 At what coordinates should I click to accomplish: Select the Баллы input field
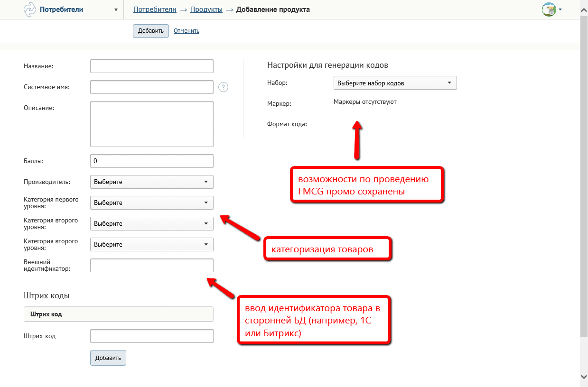[151, 161]
